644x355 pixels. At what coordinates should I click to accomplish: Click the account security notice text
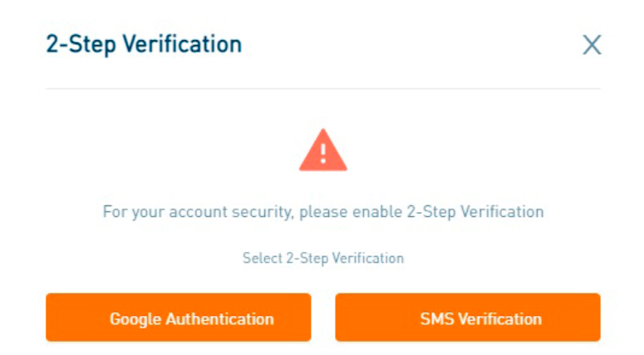click(x=323, y=212)
